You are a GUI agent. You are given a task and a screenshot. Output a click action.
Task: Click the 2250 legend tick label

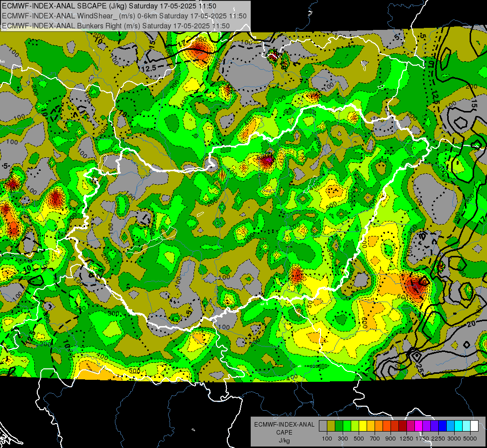click(x=438, y=439)
